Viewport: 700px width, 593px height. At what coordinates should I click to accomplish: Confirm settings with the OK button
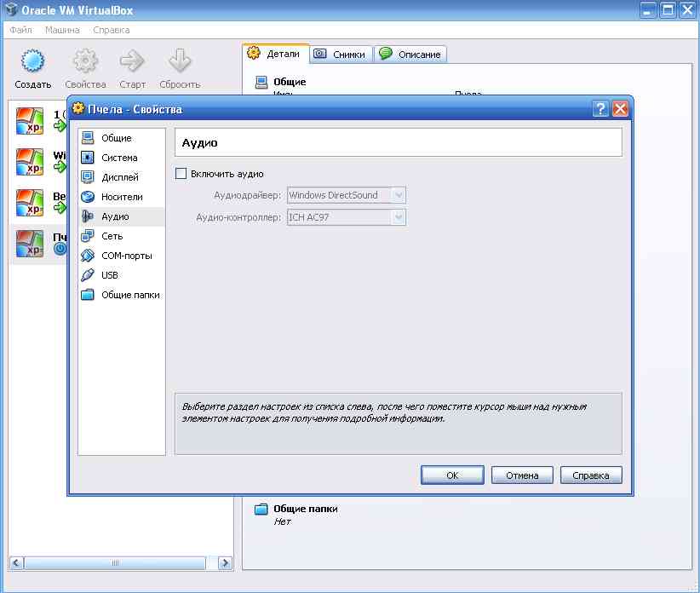[452, 475]
